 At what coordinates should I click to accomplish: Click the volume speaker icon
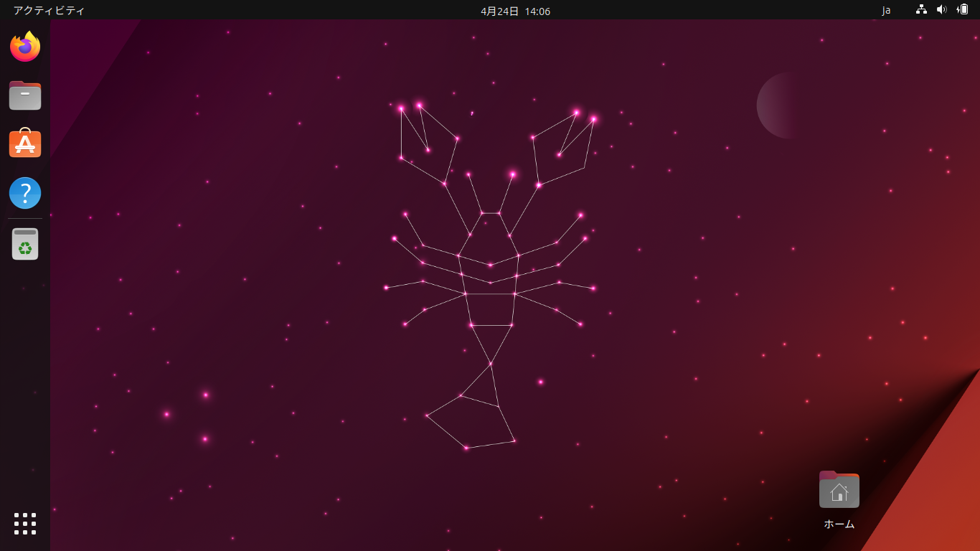pos(942,9)
